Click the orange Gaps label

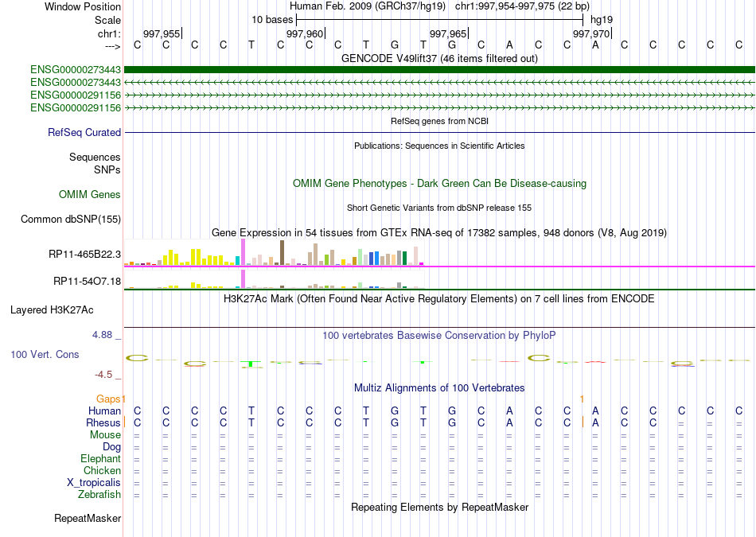[108, 399]
